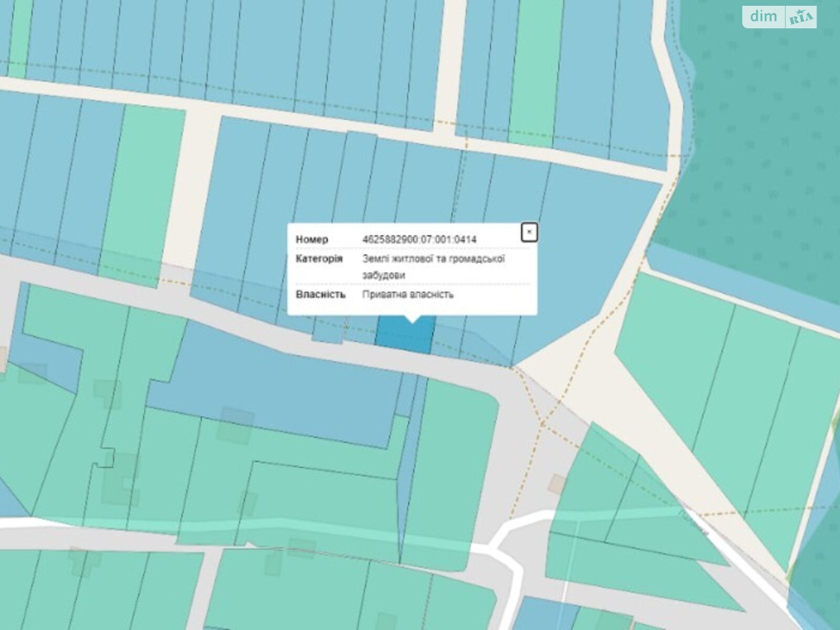Click the Власність label
The image size is (840, 630).
click(x=321, y=295)
